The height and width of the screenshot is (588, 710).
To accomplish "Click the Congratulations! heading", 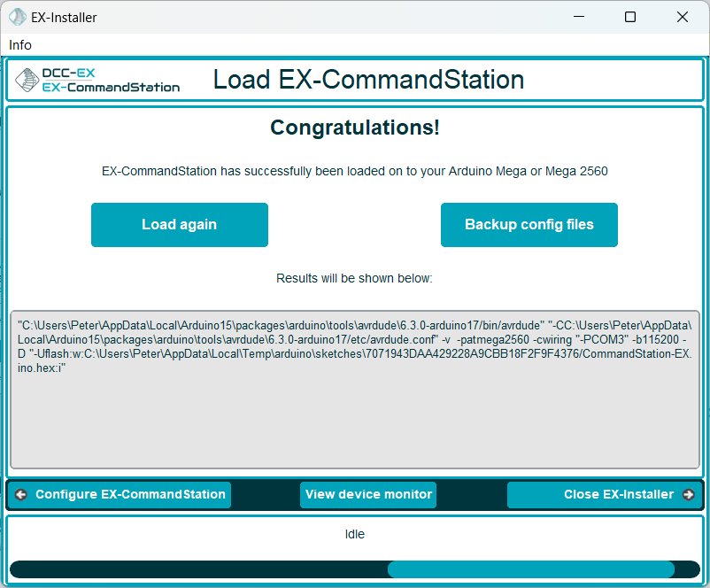I will tap(354, 128).
